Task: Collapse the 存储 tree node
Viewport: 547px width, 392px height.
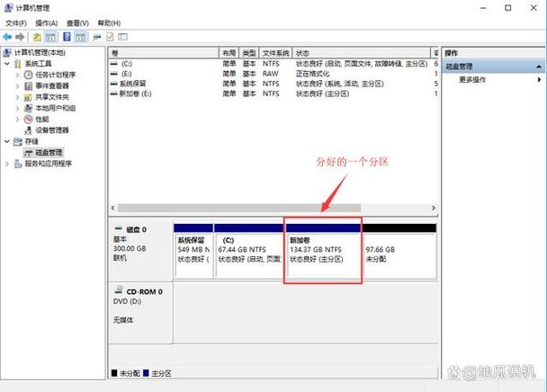Action: click(7, 141)
